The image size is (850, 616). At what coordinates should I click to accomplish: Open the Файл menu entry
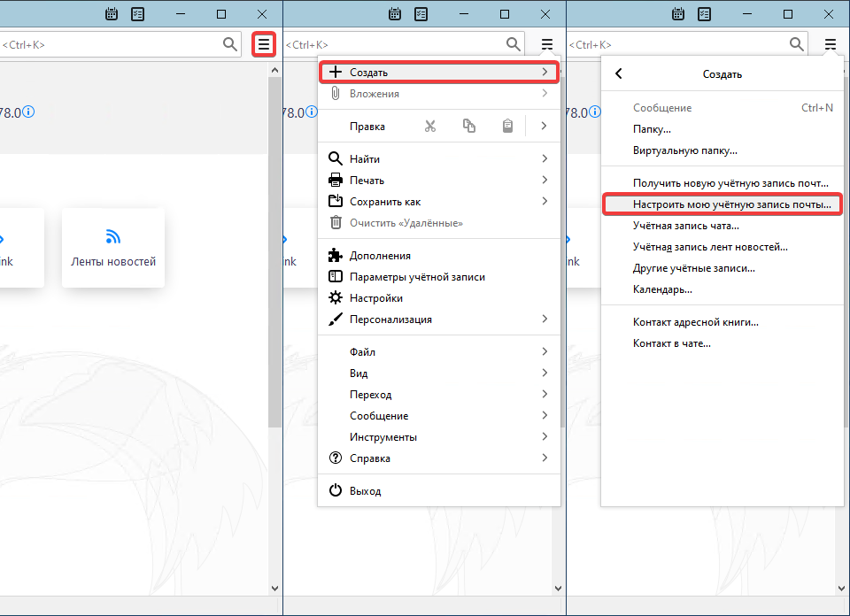pyautogui.click(x=363, y=352)
